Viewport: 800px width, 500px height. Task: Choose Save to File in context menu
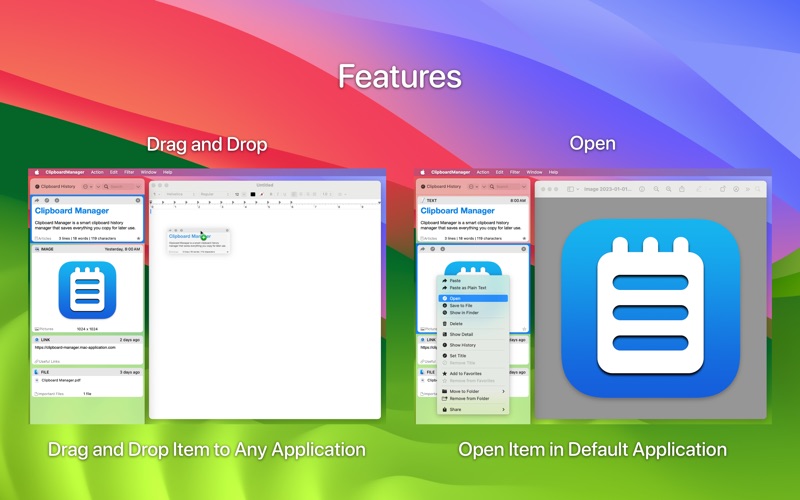(473, 306)
